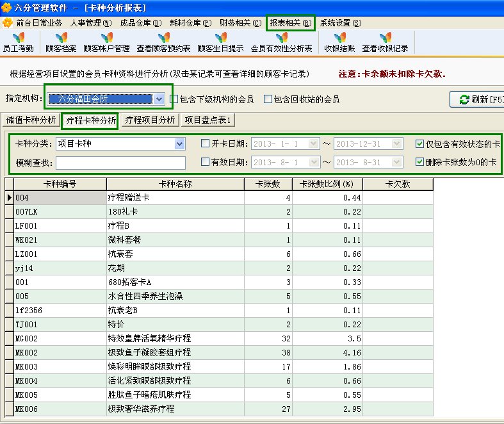The image size is (504, 424).
Task: Uncheck 仅包含有效状态的卡 checkbox
Action: click(x=419, y=143)
